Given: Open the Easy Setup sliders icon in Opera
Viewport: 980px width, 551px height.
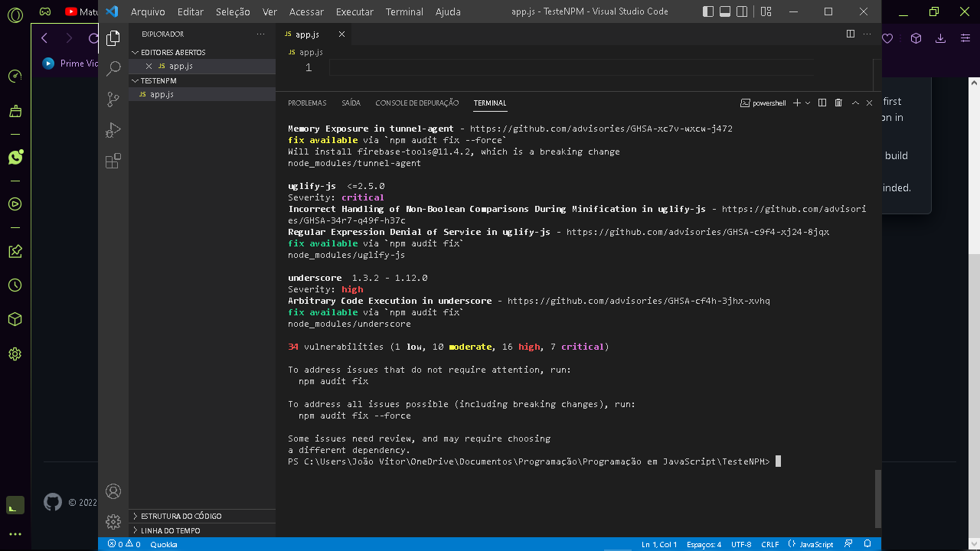Looking at the screenshot, I should pyautogui.click(x=965, y=38).
